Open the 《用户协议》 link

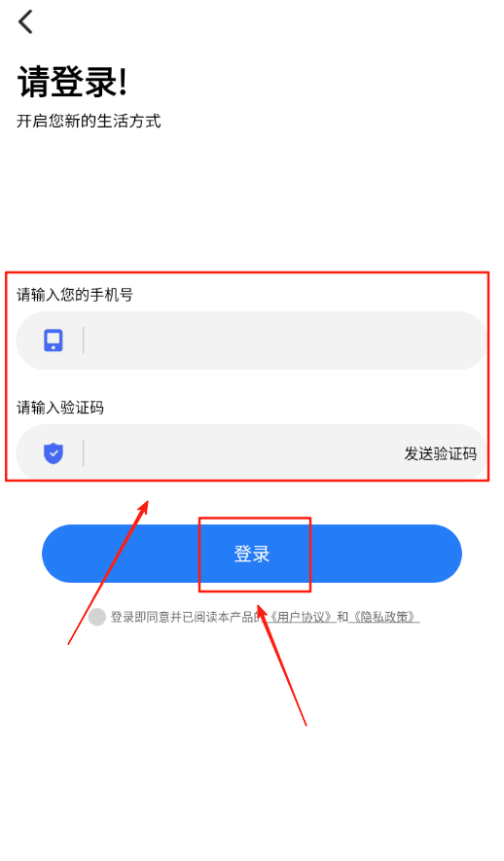(x=302, y=617)
